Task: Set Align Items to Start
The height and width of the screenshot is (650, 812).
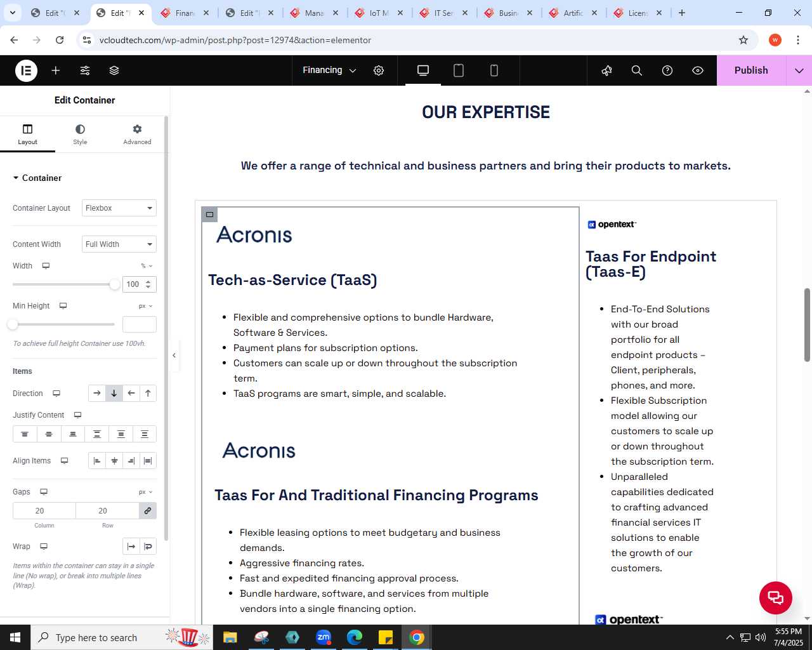Action: click(x=97, y=461)
